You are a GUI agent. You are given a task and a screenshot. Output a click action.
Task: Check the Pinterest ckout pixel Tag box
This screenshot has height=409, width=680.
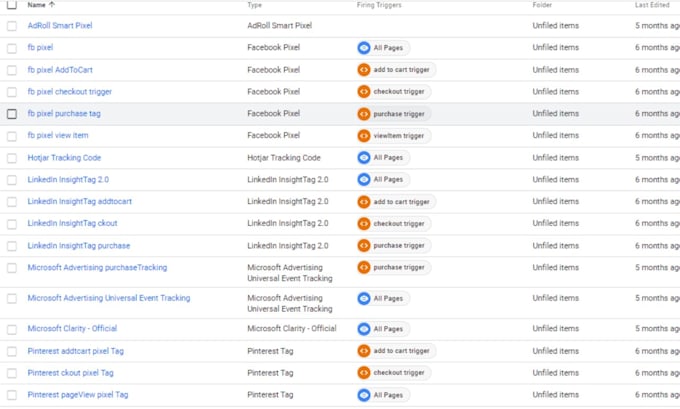click(x=12, y=373)
